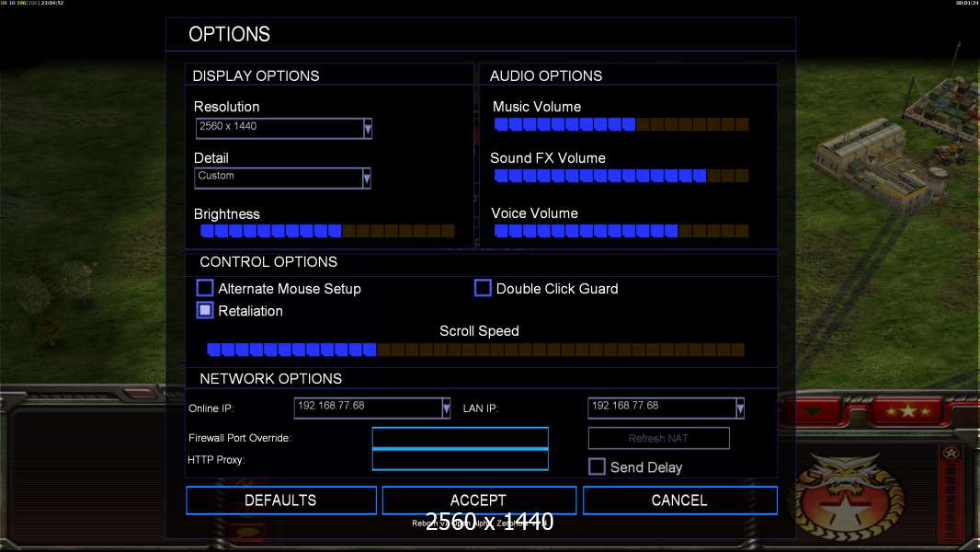Enable Double Click Guard checkbox
The image size is (980, 552).
coord(483,288)
